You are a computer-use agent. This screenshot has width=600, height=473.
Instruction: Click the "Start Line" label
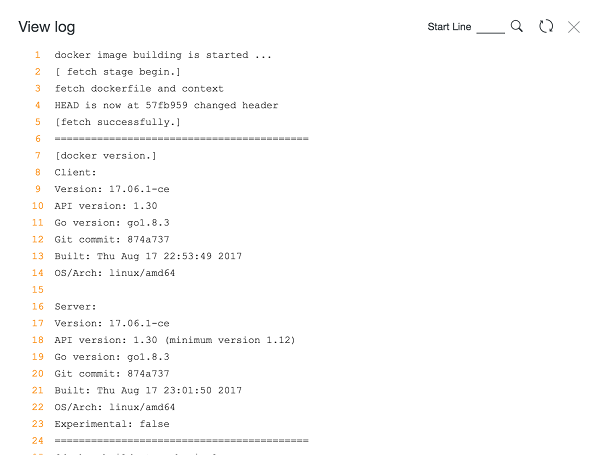tap(449, 27)
